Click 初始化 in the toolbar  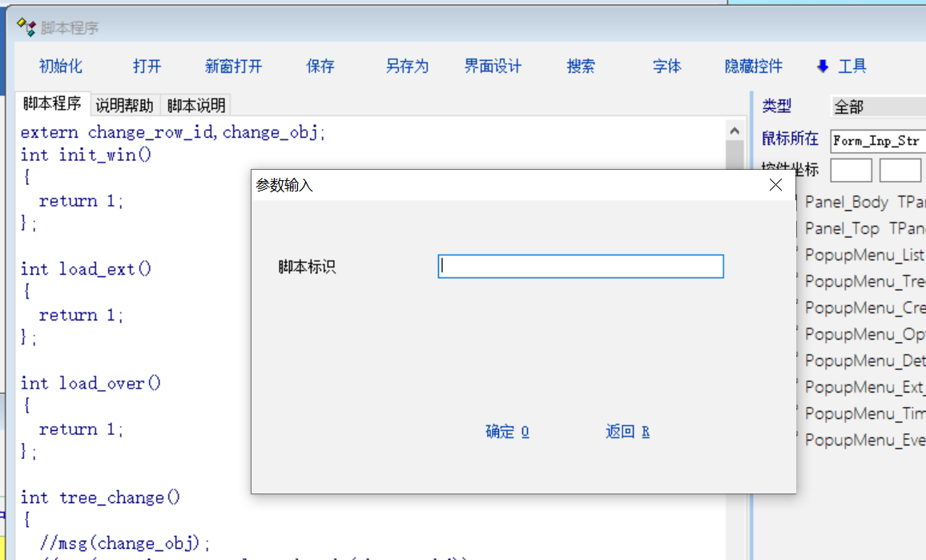(61, 66)
